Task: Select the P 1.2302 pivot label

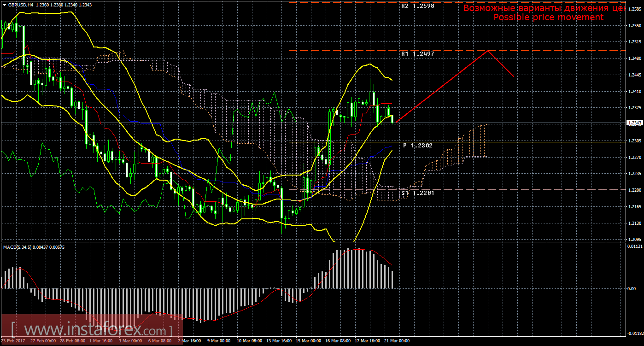Action: (x=418, y=146)
